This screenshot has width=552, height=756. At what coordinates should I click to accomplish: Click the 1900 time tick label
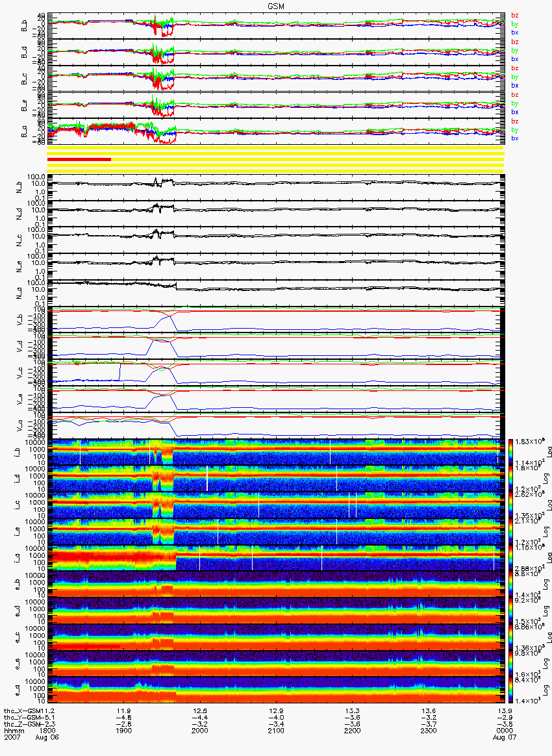point(124,731)
